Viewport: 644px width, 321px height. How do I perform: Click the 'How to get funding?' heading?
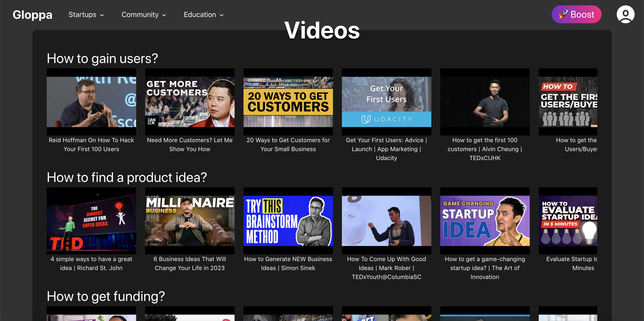[106, 296]
